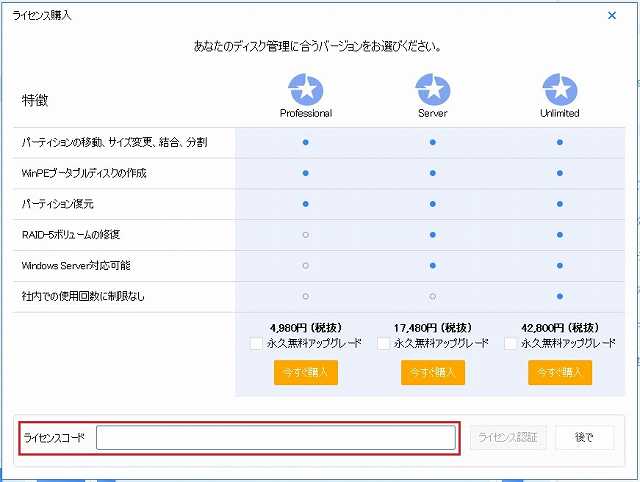Click the ライセンス認証 button
Screen dimensions: 640x482
(508, 438)
